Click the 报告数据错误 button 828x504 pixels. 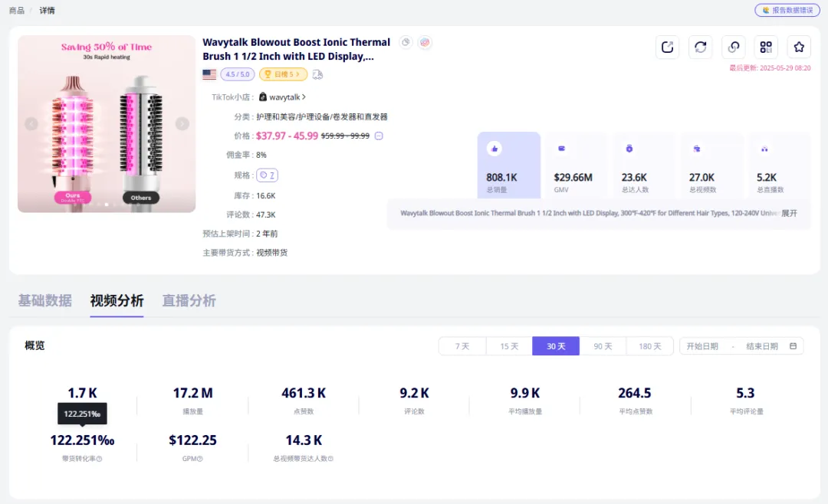pyautogui.click(x=787, y=10)
